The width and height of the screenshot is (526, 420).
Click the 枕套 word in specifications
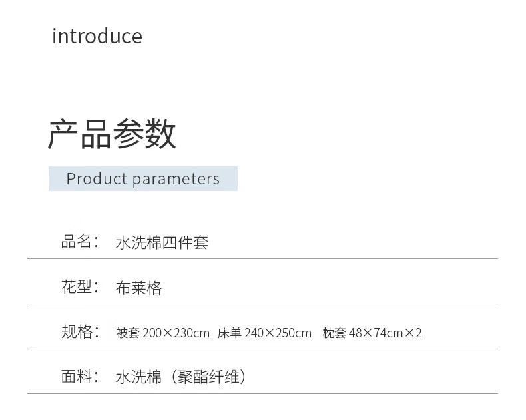334,333
